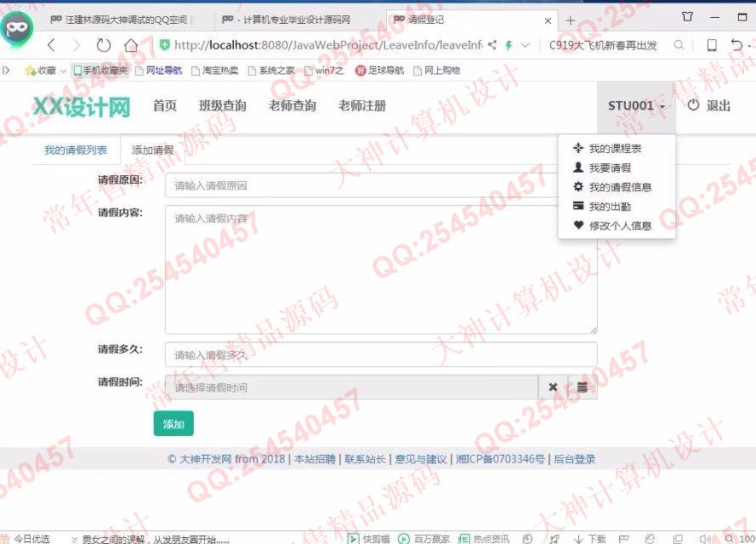The image size is (756, 544).
Task: Click the search magnifier icon
Action: point(679,45)
